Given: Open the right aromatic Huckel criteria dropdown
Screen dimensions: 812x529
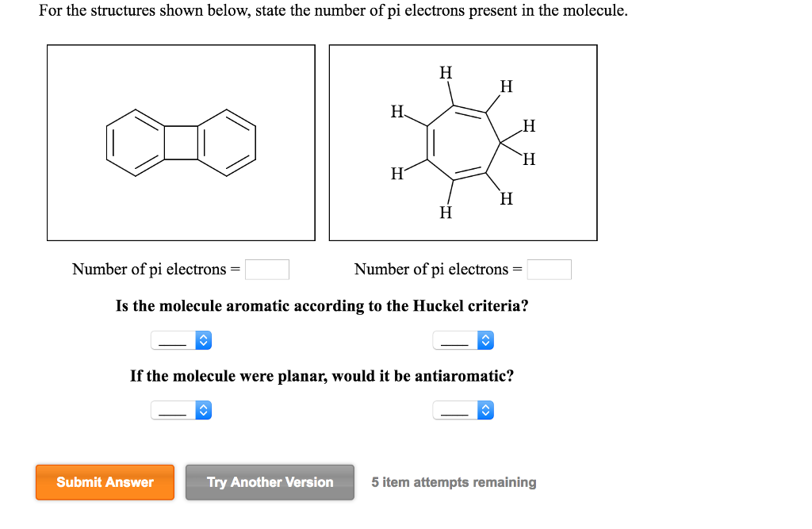Looking at the screenshot, I should 458,340.
